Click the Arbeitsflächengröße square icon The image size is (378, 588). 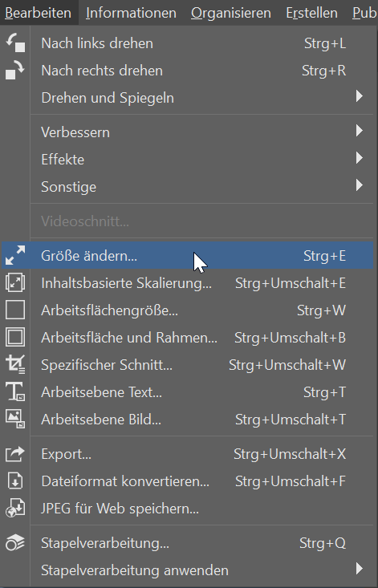click(x=15, y=310)
